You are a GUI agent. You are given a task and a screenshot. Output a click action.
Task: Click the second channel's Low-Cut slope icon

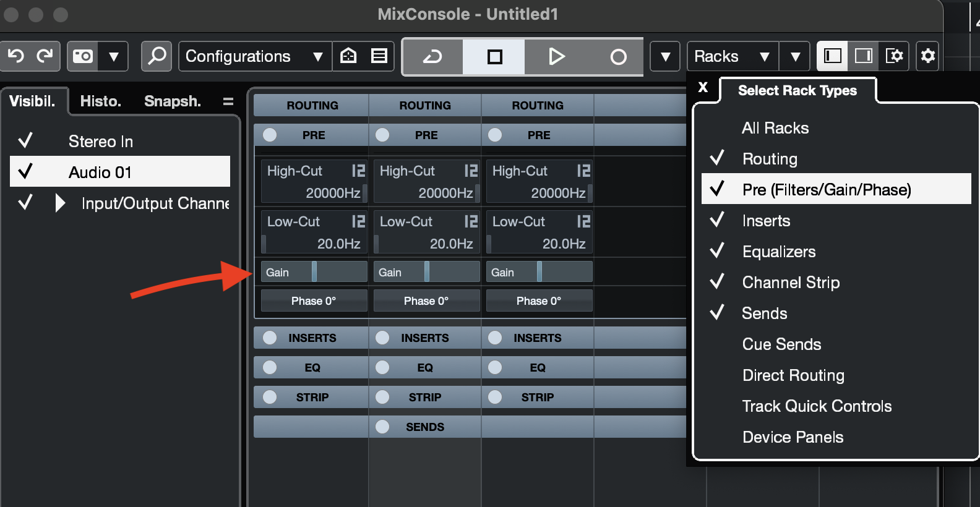tap(471, 221)
